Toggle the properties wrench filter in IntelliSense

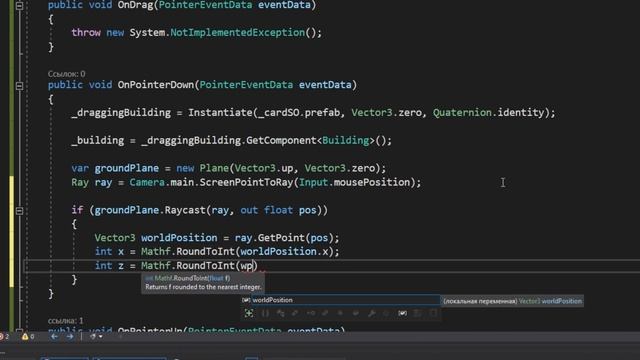pyautogui.click(x=371, y=313)
